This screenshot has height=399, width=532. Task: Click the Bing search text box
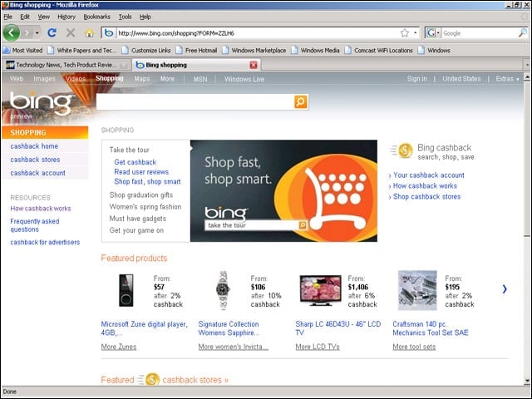tap(195, 101)
